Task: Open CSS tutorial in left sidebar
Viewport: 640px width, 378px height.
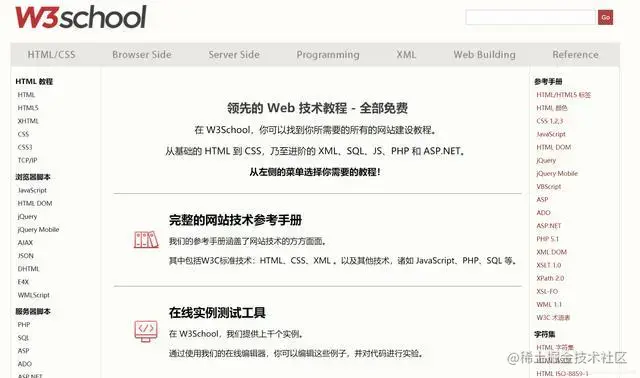Action: point(23,134)
